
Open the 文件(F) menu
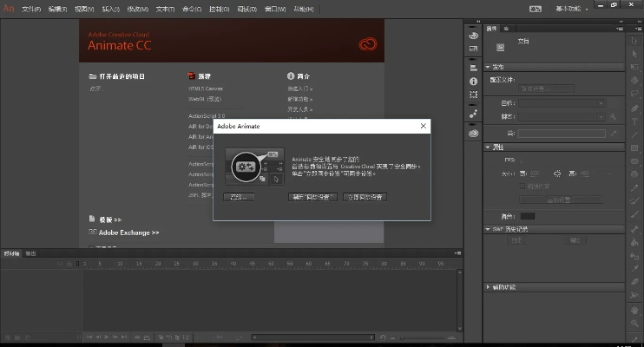point(31,9)
